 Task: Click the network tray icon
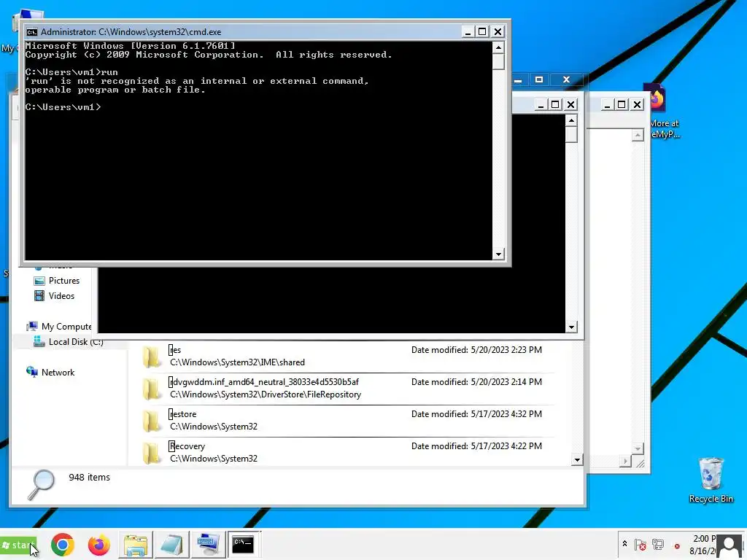click(x=658, y=544)
